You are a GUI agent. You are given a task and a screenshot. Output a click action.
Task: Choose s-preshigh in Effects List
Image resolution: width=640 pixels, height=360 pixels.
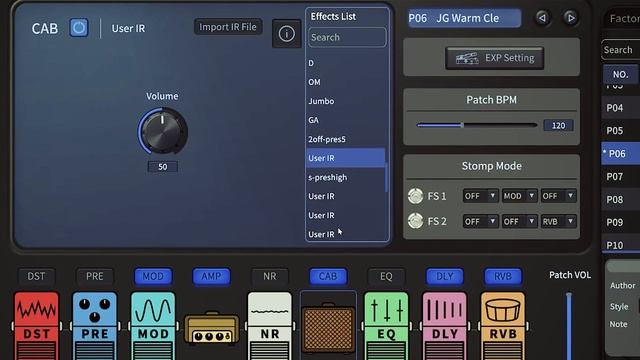pos(345,177)
